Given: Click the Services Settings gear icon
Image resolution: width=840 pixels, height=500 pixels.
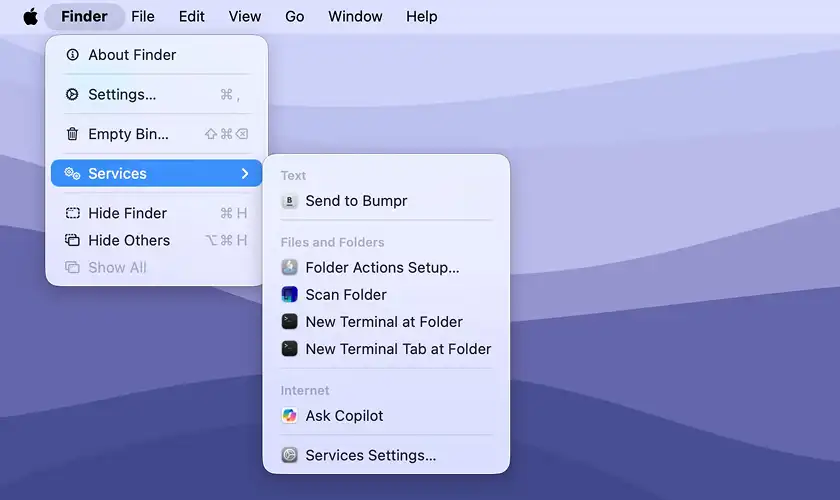Looking at the screenshot, I should pyautogui.click(x=289, y=455).
